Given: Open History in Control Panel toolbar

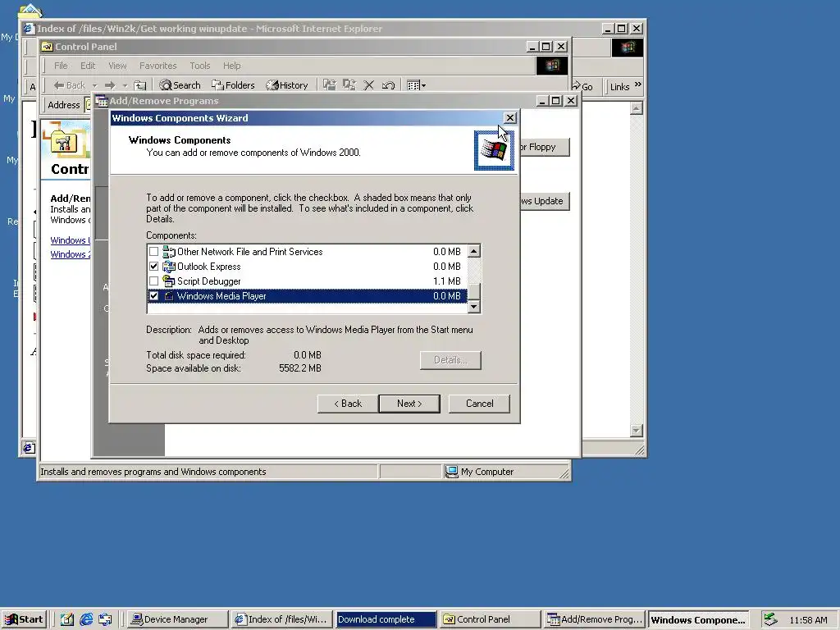Looking at the screenshot, I should point(287,85).
